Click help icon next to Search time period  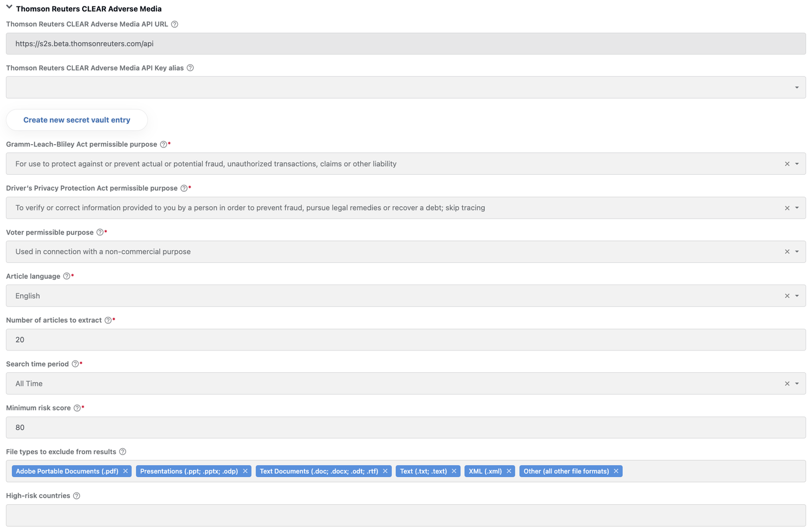pyautogui.click(x=75, y=364)
